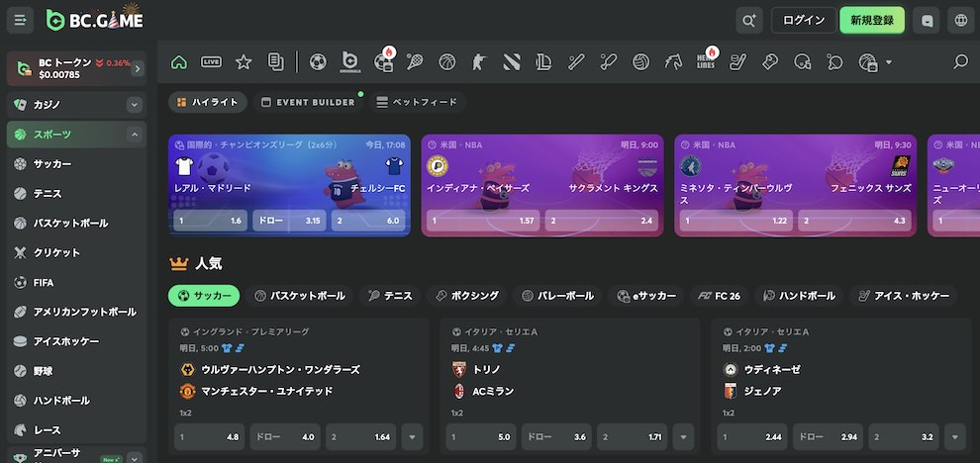
Task: Select tennis racket icon in sports bar
Action: click(415, 62)
